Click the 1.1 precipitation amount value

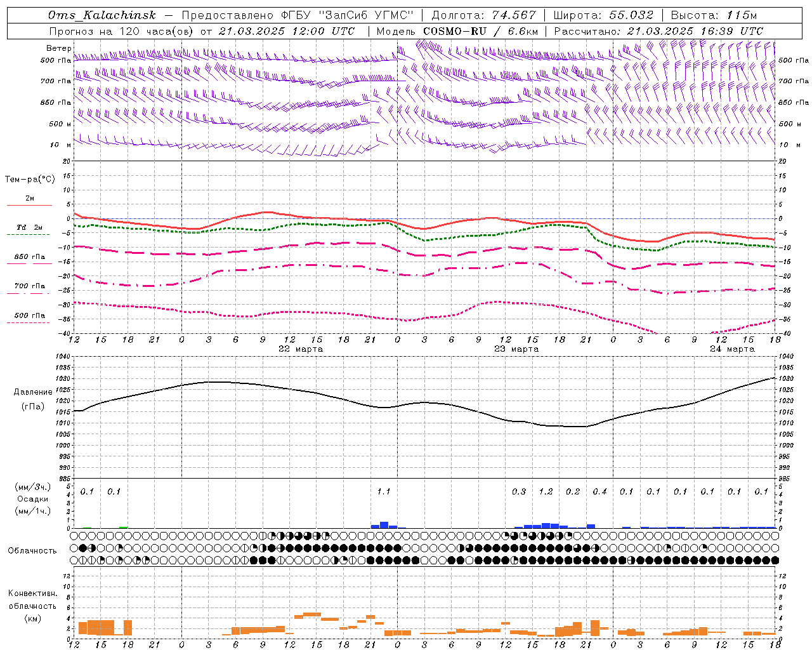(x=383, y=492)
